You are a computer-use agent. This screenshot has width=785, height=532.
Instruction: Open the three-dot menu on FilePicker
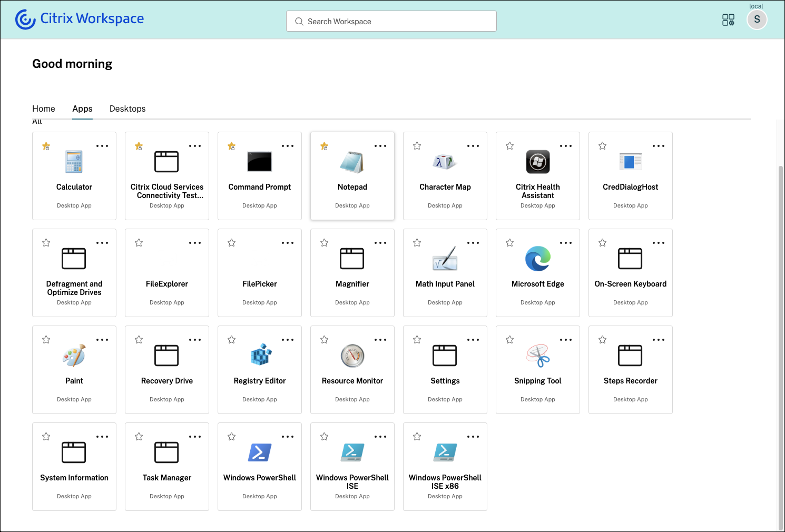click(288, 243)
